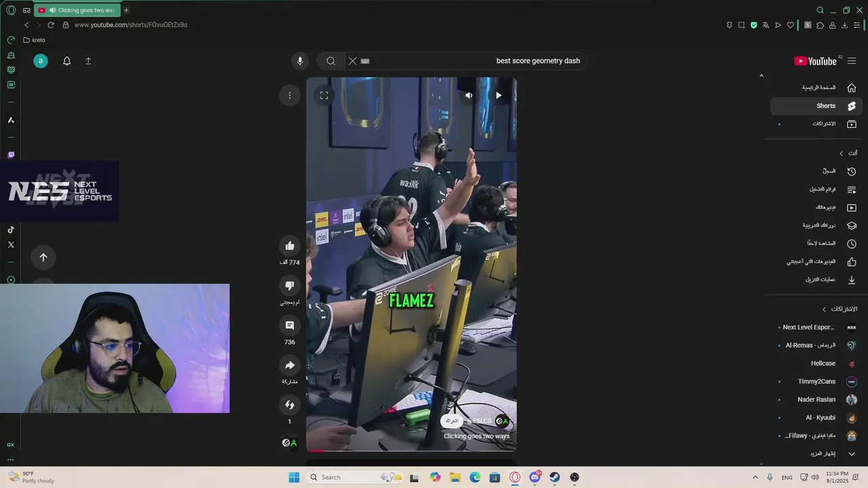The height and width of the screenshot is (488, 868).
Task: Jump to previous Short with up arrow
Action: pos(43,258)
